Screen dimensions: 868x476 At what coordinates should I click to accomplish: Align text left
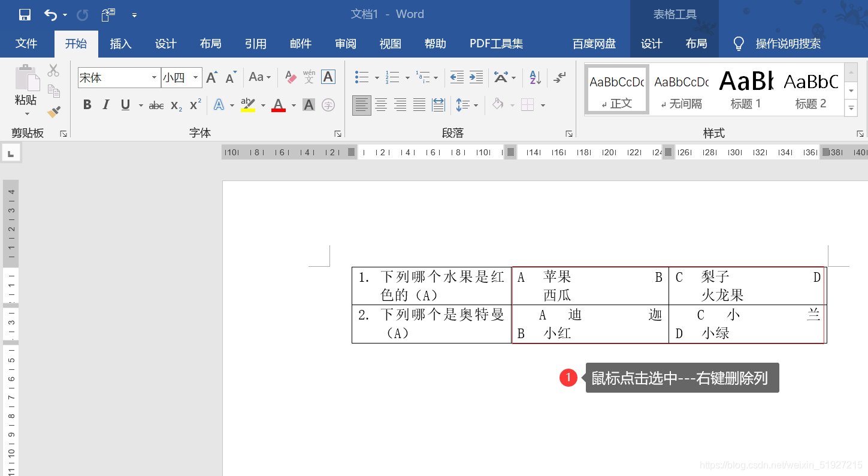coord(362,105)
